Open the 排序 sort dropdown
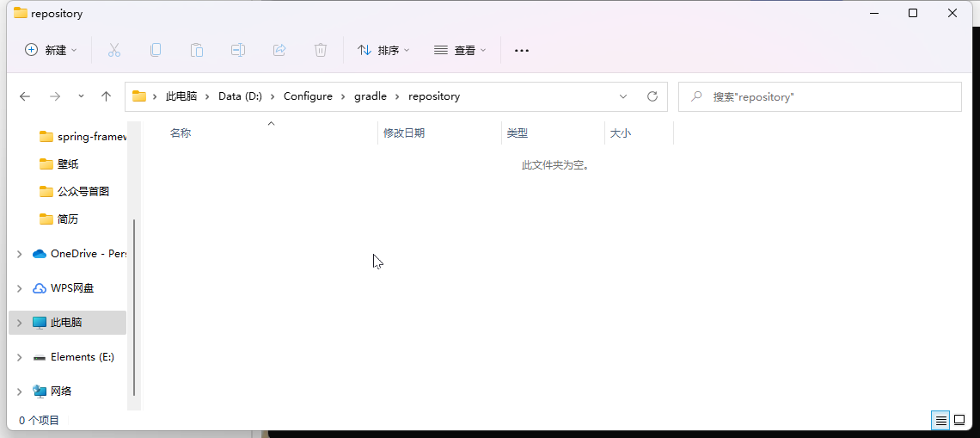This screenshot has height=438, width=980. [x=383, y=50]
